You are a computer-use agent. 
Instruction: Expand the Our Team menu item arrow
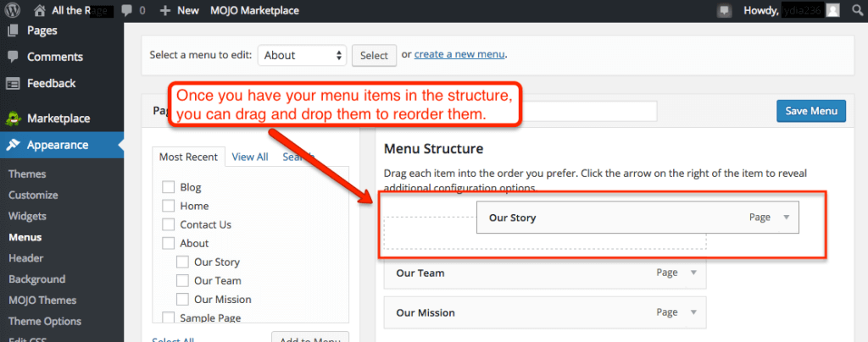pos(693,273)
